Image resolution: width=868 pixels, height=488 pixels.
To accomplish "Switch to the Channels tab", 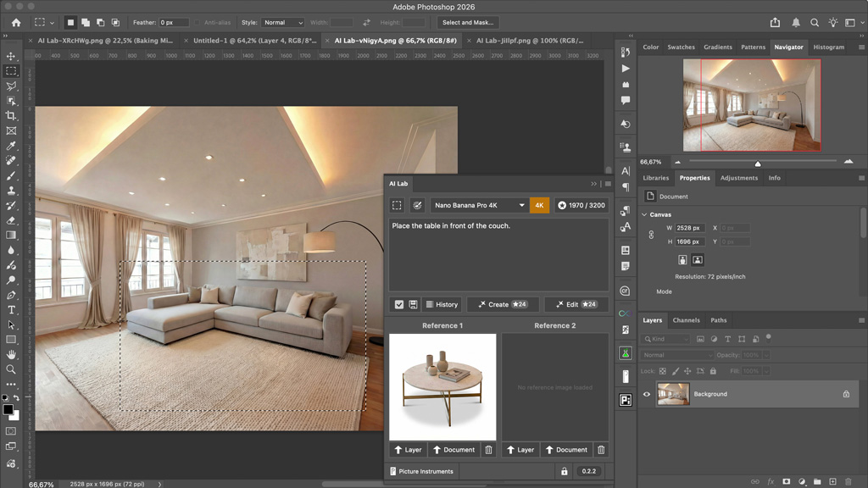I will [686, 320].
